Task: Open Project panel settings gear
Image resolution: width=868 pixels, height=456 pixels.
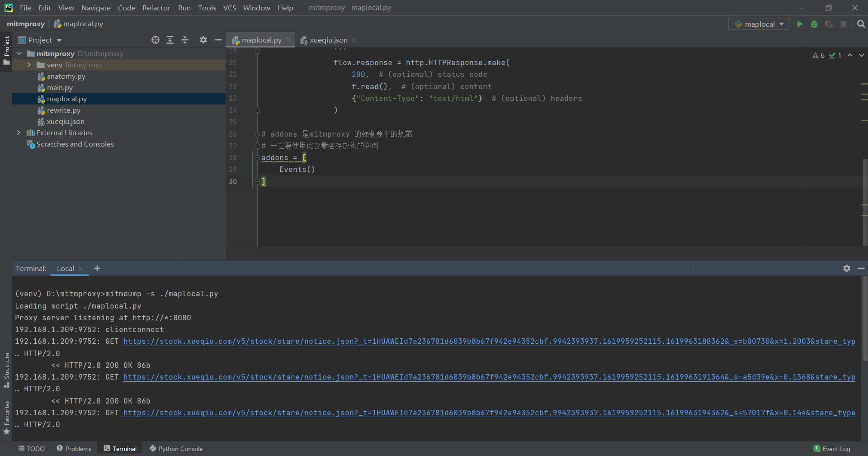Action: [x=203, y=40]
